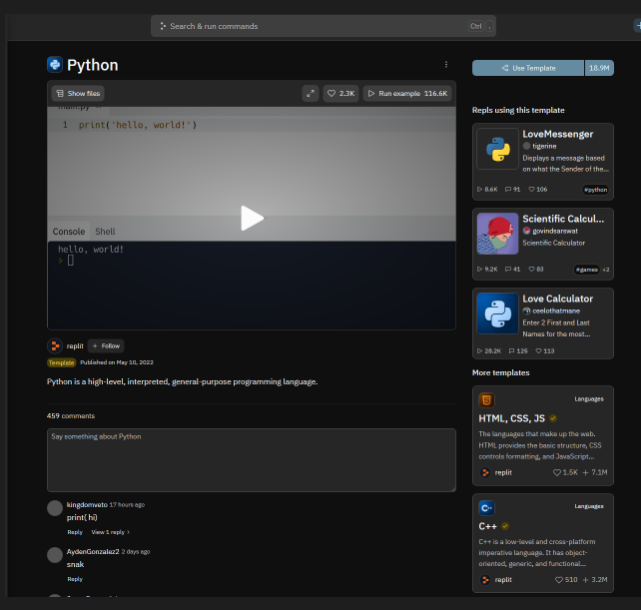Screen dimensions: 641x610
Task: Click Run example 116.6K button
Action: pos(407,94)
